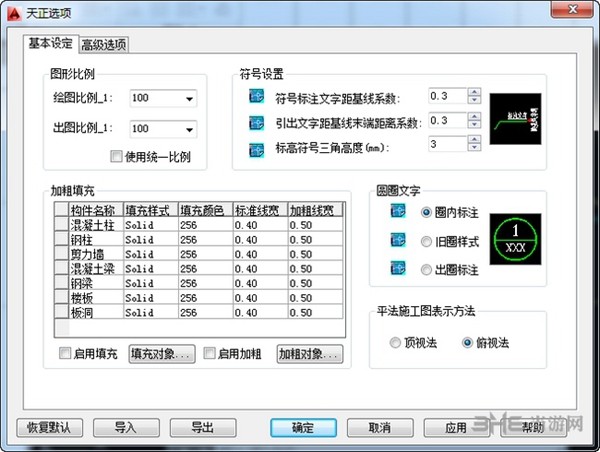Click 应用 button
The width and height of the screenshot is (600, 452).
pos(457,428)
